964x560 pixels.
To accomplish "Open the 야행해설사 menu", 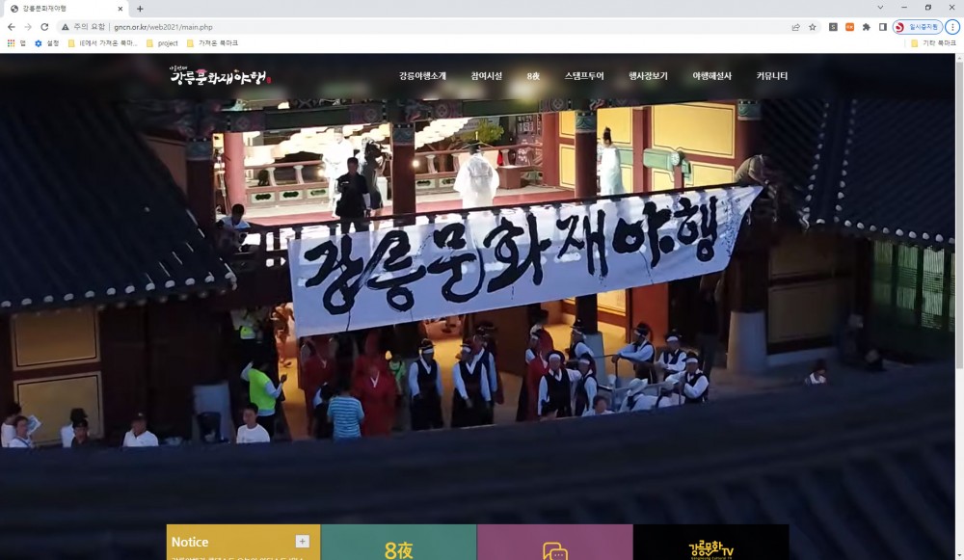I will tap(712, 76).
